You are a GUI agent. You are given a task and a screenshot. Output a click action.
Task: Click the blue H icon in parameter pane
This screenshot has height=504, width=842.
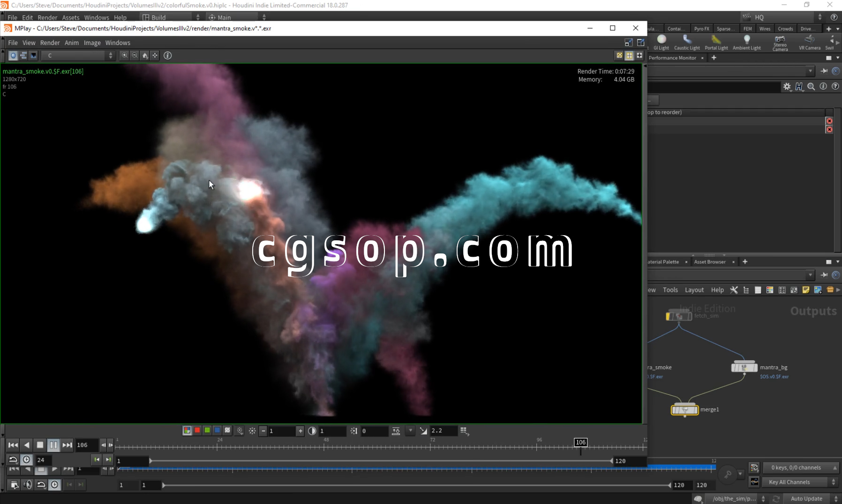point(799,87)
